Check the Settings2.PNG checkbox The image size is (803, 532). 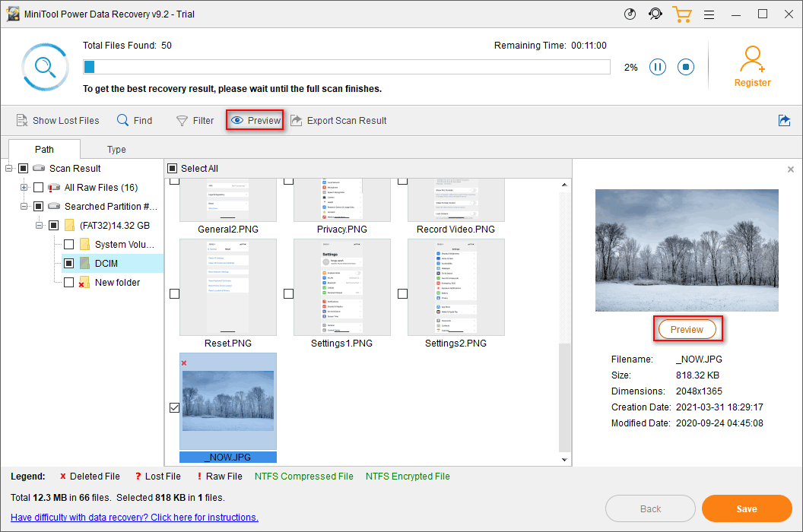click(402, 294)
